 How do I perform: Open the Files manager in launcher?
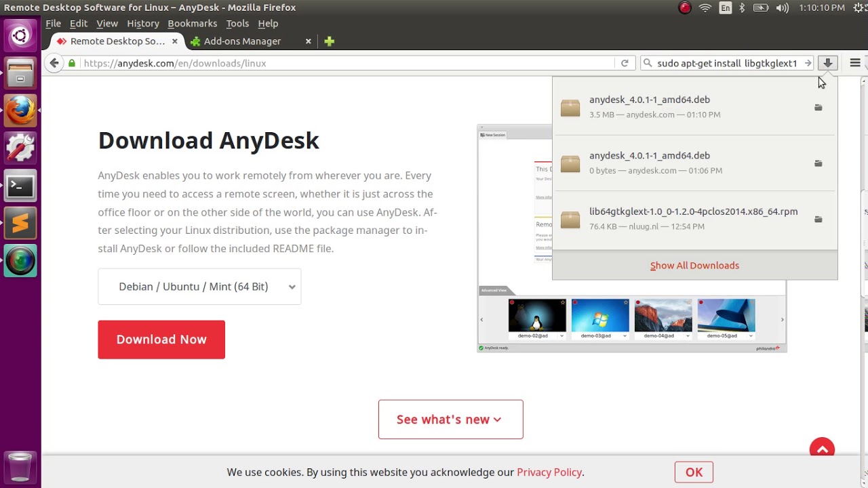point(20,73)
